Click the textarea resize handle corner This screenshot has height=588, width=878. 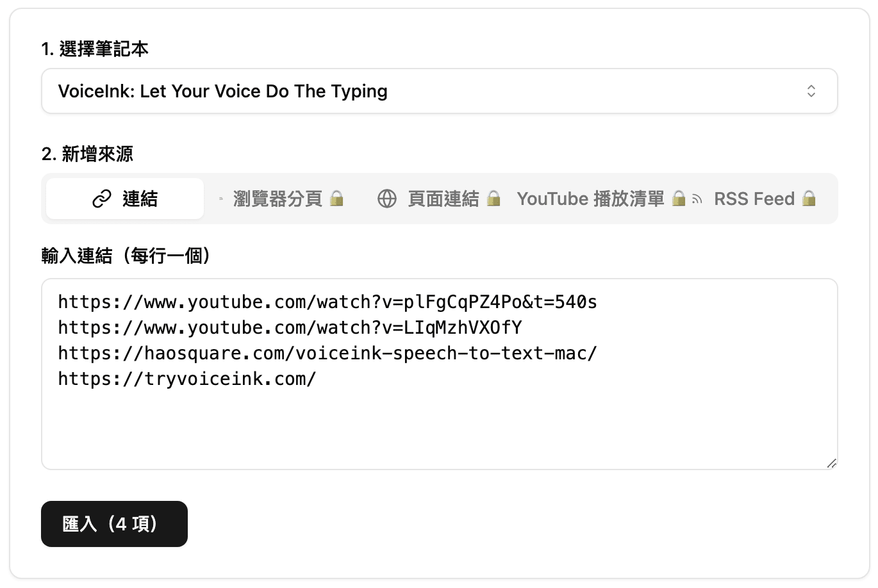831,463
